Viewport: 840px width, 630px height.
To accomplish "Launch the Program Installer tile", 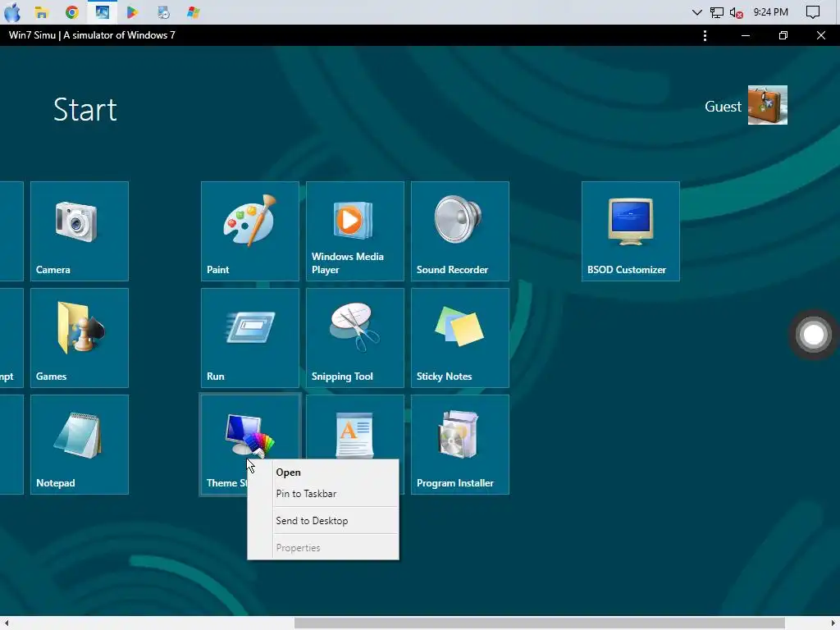I will point(459,444).
